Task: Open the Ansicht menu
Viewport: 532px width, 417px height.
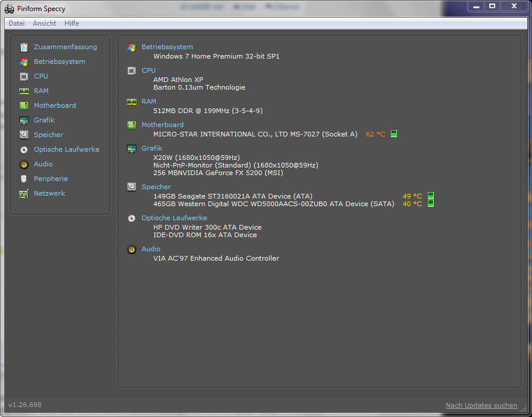Action: pos(44,23)
